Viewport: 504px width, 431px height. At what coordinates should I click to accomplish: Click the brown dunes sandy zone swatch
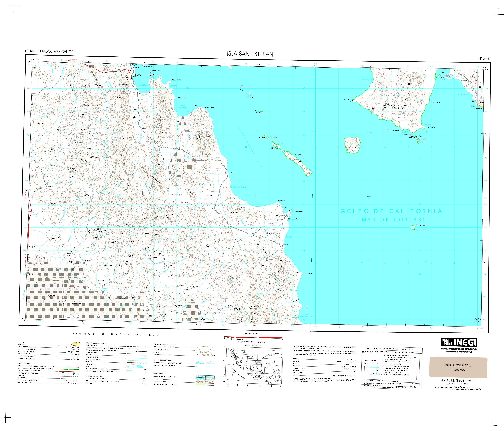pyautogui.click(x=200, y=382)
